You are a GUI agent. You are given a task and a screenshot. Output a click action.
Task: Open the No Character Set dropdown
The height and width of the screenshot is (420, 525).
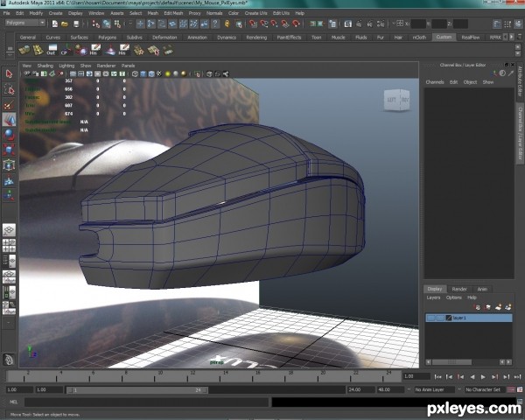point(485,389)
